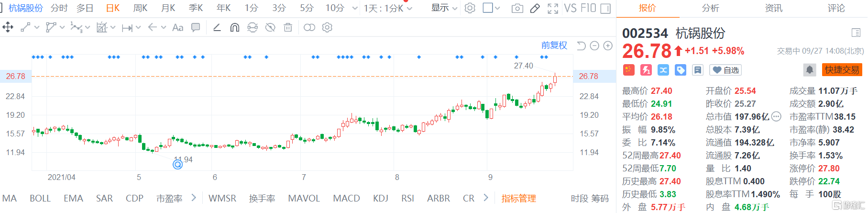Expand the arrow tool options
Screen dimensions: 868x213
(164, 27)
